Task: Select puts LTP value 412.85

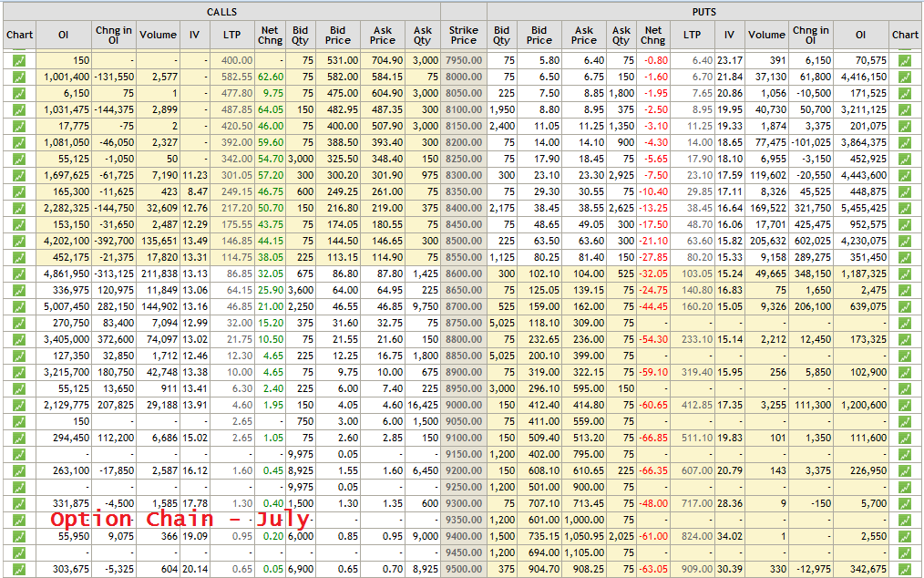Action: coord(698,405)
